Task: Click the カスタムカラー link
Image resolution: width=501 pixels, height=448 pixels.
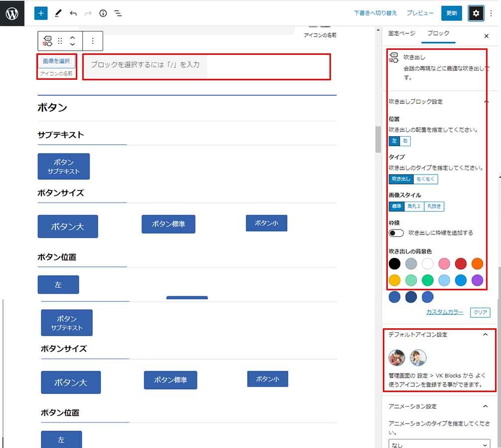Action: point(445,312)
